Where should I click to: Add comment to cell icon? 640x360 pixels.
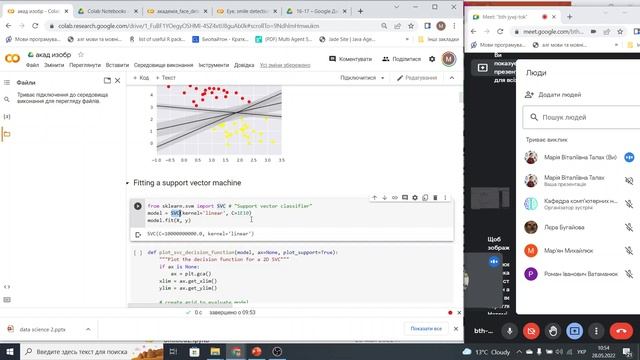coord(405,198)
